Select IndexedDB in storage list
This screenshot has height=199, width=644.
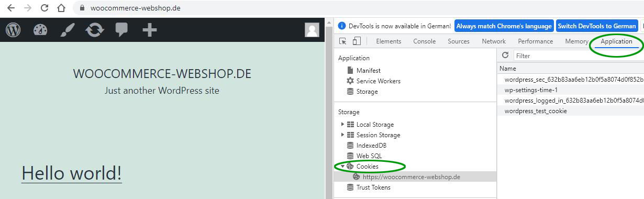(371, 146)
